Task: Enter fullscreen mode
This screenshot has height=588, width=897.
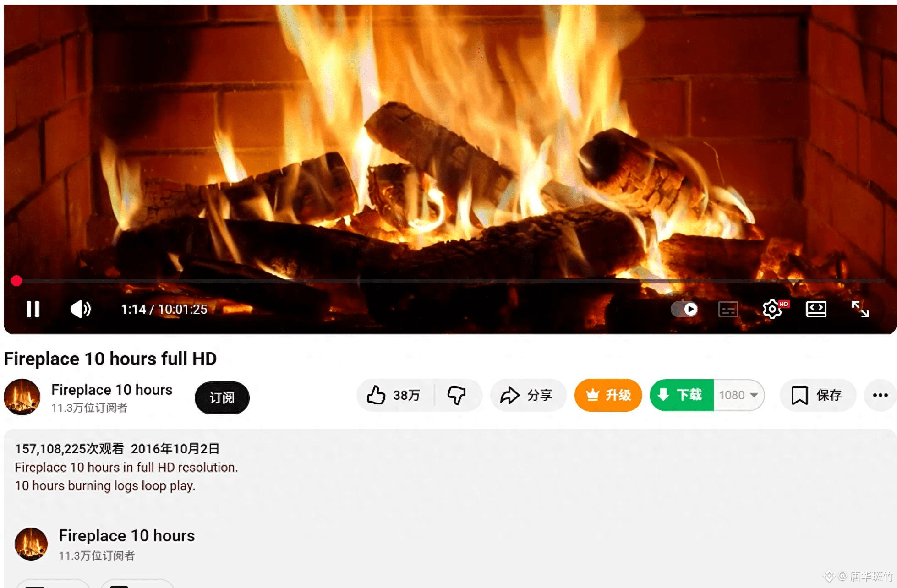Action: (860, 309)
